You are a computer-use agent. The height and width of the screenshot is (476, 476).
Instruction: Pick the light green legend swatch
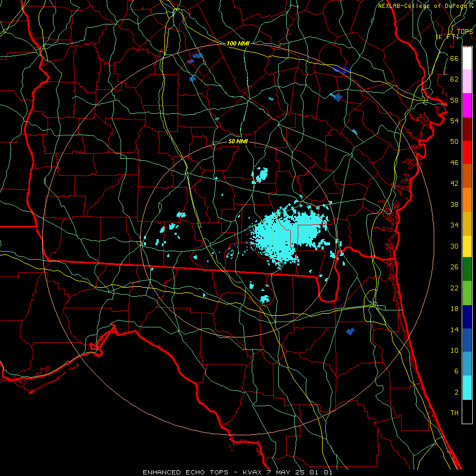click(467, 293)
